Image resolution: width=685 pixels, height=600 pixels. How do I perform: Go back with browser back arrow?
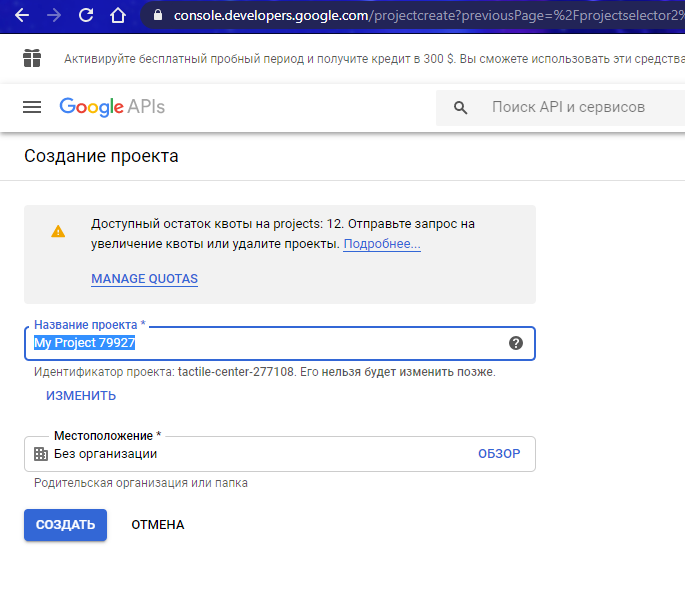pos(21,15)
